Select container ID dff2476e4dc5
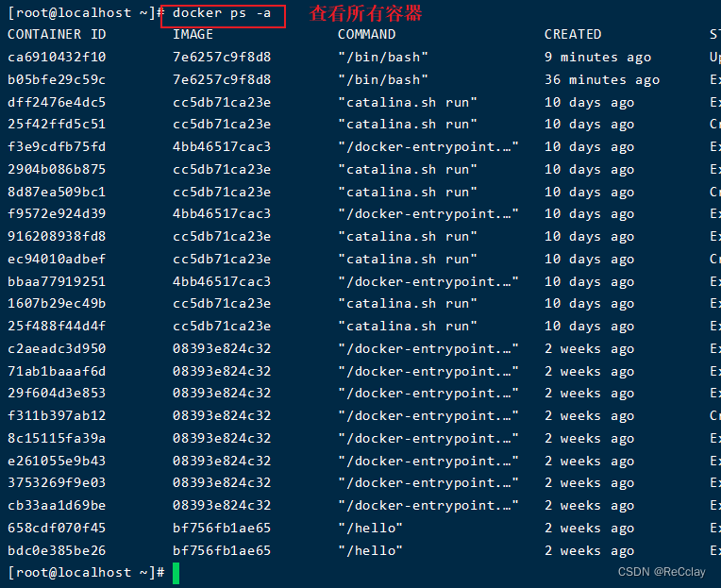The image size is (721, 588). tap(57, 102)
